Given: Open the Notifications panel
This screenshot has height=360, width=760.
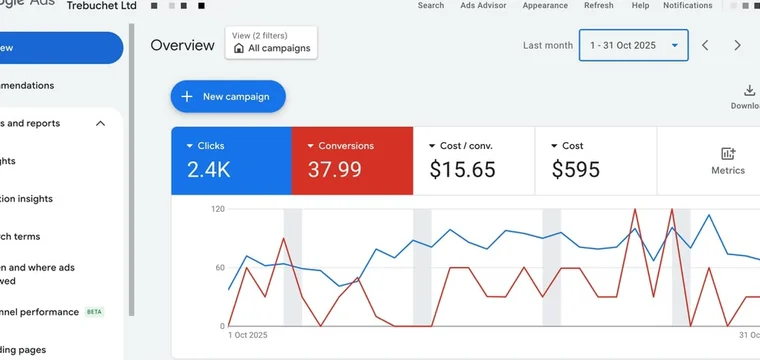Looking at the screenshot, I should pyautogui.click(x=687, y=5).
